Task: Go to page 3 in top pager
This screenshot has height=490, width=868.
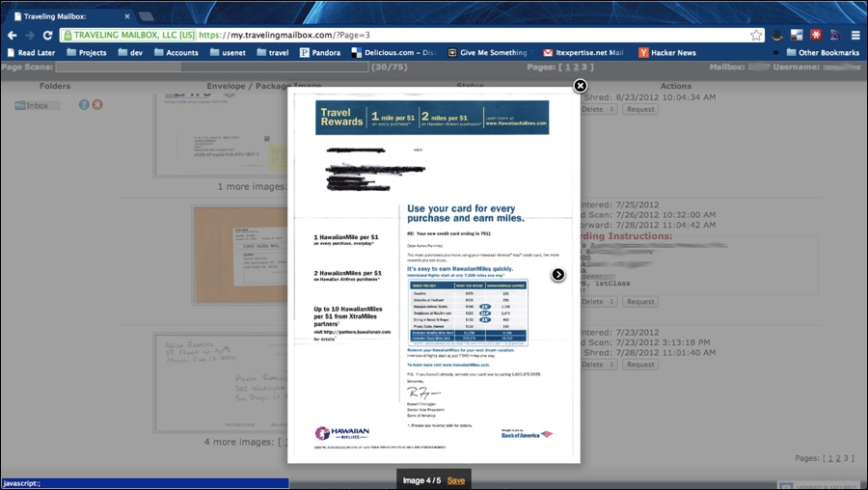Action: (583, 67)
